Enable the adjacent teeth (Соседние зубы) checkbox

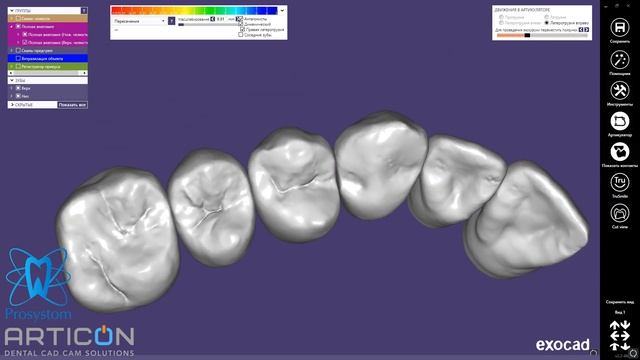241,35
